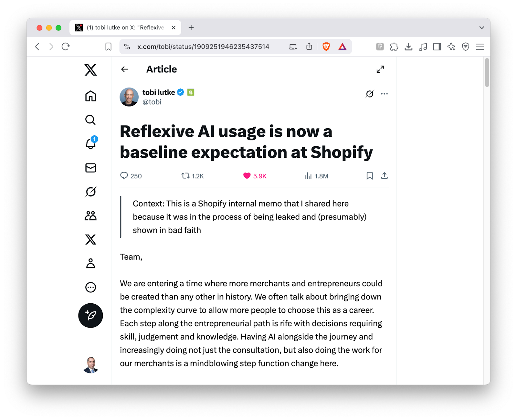This screenshot has width=517, height=420.
Task: Open the Search explore icon
Action: pyautogui.click(x=90, y=120)
